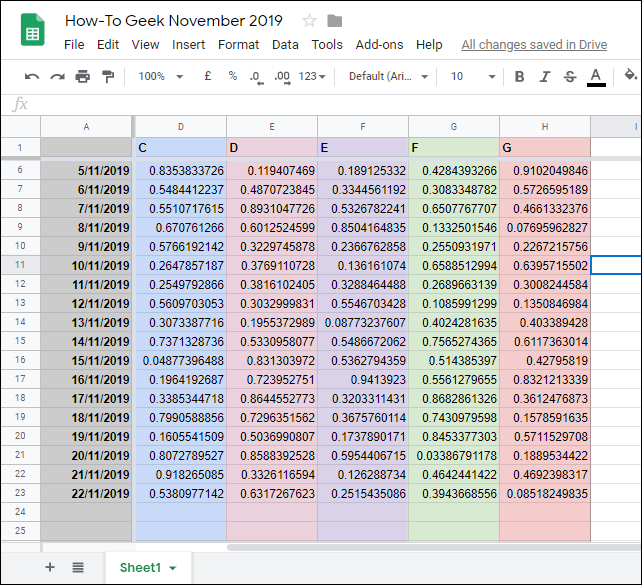Open the 123 more formats dropdown

point(312,77)
